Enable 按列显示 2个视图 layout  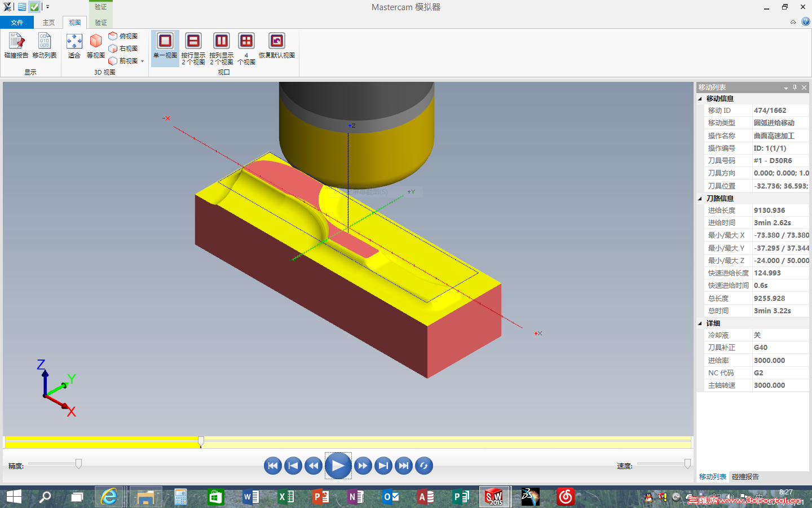click(222, 47)
